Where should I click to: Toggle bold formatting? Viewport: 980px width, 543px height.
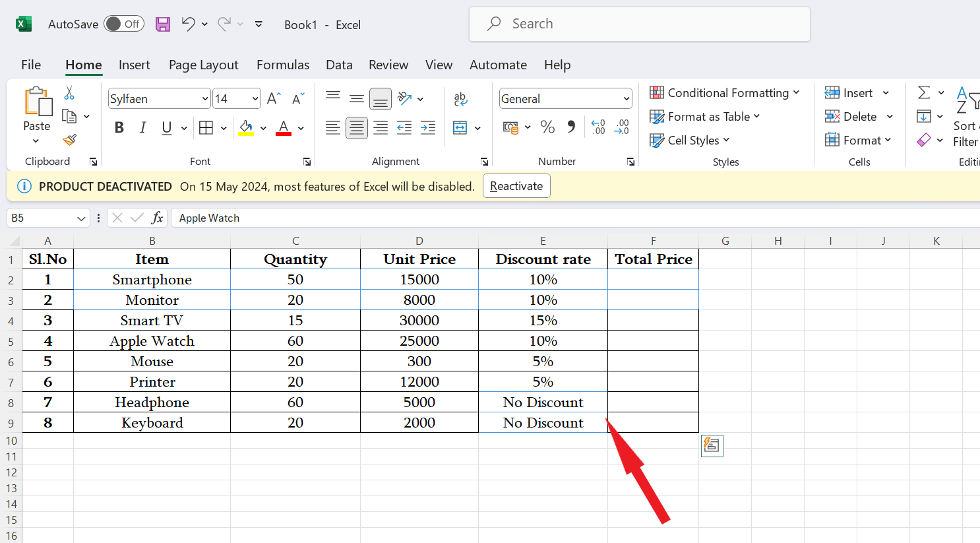click(x=119, y=127)
